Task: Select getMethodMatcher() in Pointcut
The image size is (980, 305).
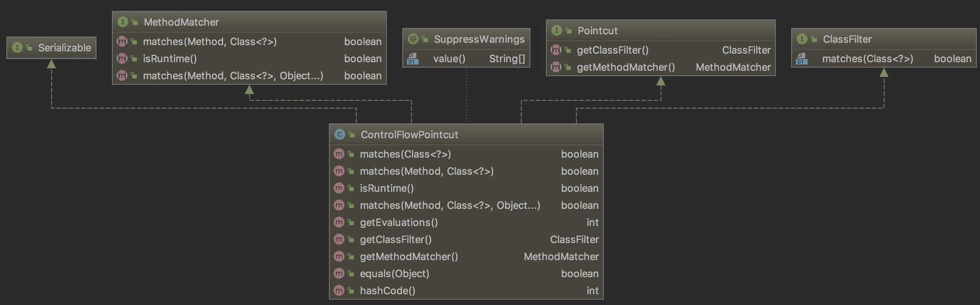Action: pos(626,67)
